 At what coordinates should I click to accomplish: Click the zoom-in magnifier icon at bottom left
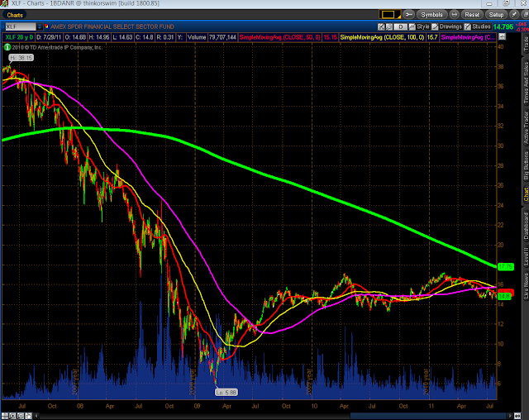coord(13,416)
